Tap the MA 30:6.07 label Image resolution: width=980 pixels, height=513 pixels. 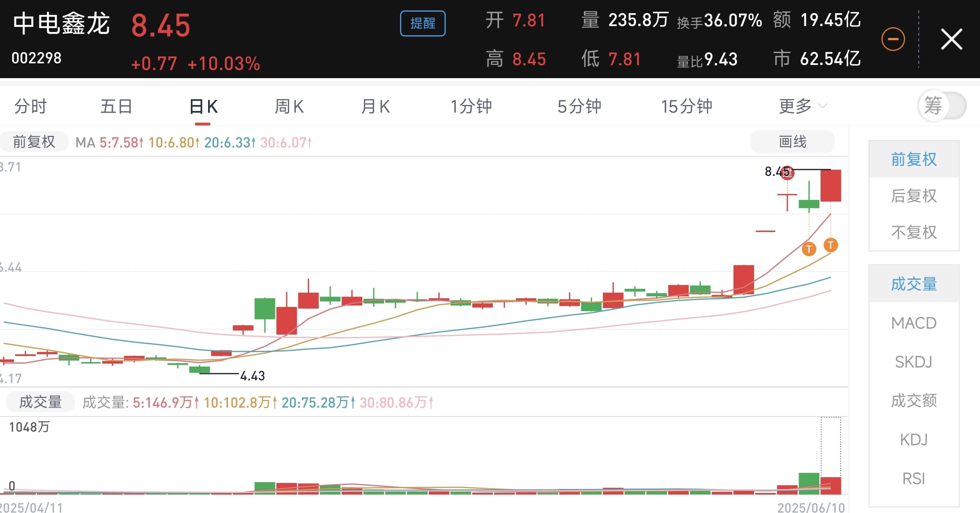(286, 142)
